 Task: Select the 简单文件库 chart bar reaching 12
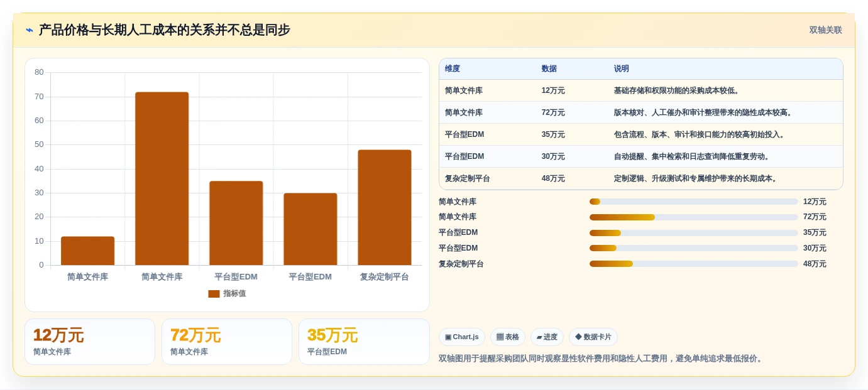click(87, 251)
